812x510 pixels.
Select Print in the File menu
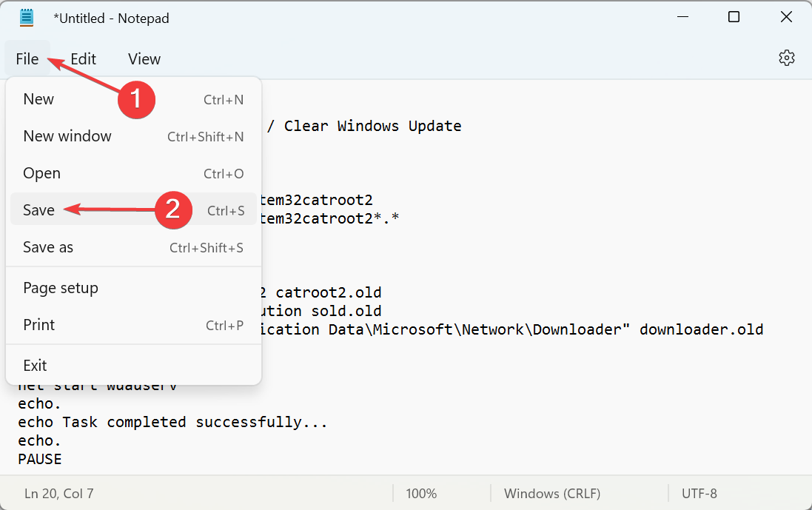[x=134, y=325]
